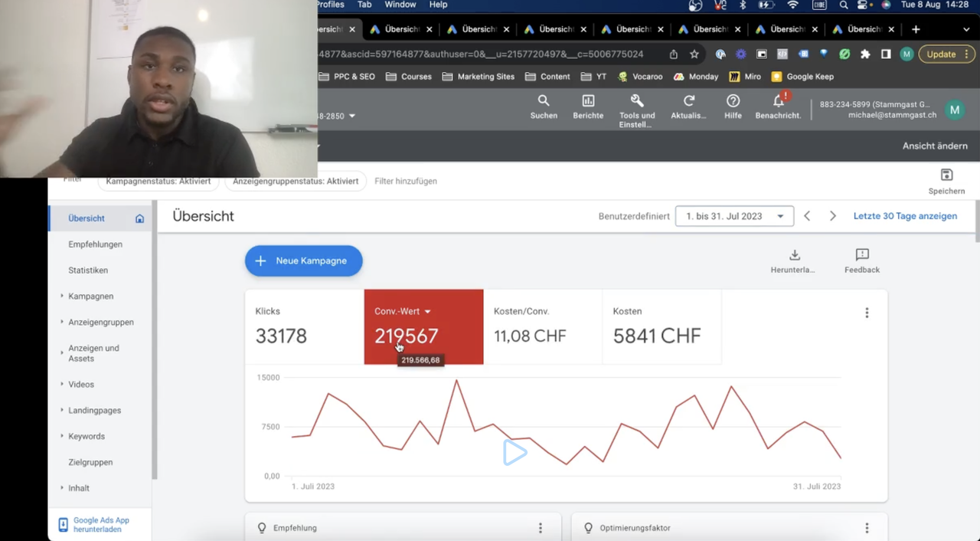The width and height of the screenshot is (980, 541).
Task: Expand Keywords in the sidebar
Action: tap(62, 436)
